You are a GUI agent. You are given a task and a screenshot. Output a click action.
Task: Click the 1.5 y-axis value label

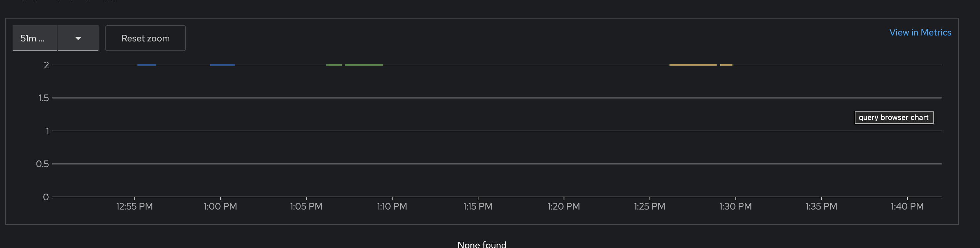coord(44,98)
